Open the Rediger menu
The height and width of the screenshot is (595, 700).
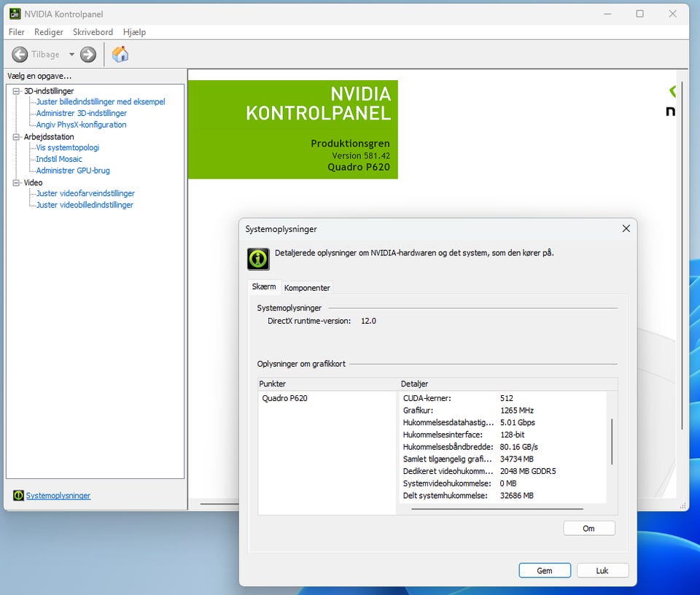point(49,32)
